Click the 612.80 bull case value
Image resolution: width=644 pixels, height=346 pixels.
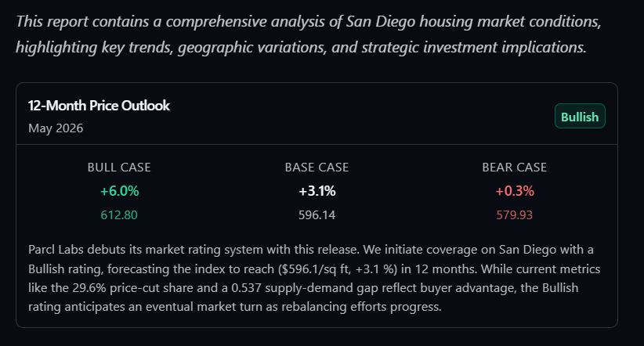(119, 214)
